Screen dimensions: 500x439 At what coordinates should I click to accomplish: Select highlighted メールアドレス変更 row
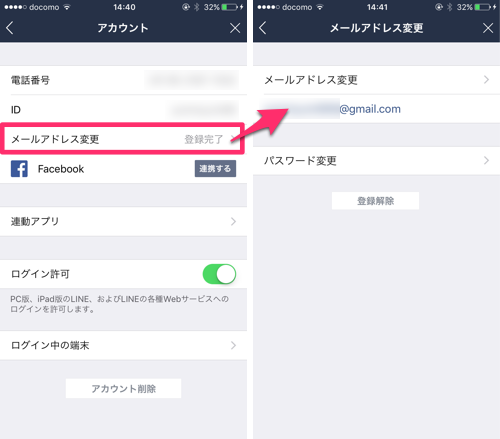pyautogui.click(x=123, y=139)
